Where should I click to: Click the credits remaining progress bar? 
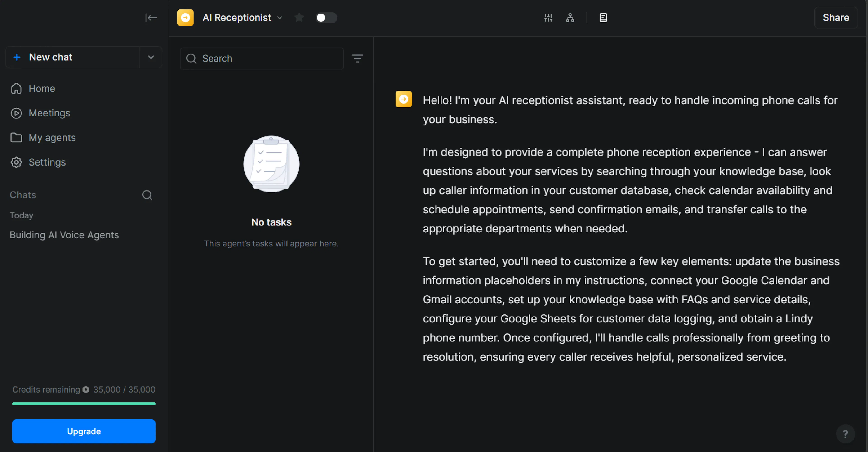point(84,403)
